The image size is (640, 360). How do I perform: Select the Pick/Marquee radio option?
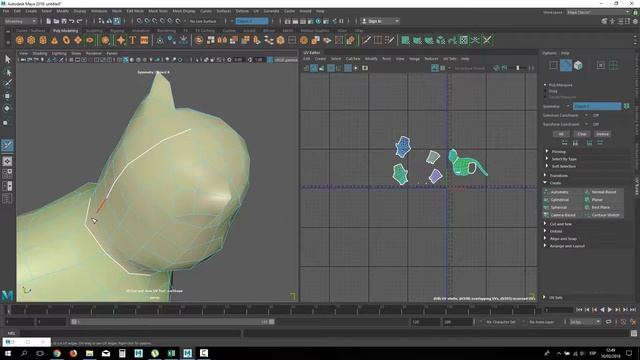pyautogui.click(x=545, y=85)
